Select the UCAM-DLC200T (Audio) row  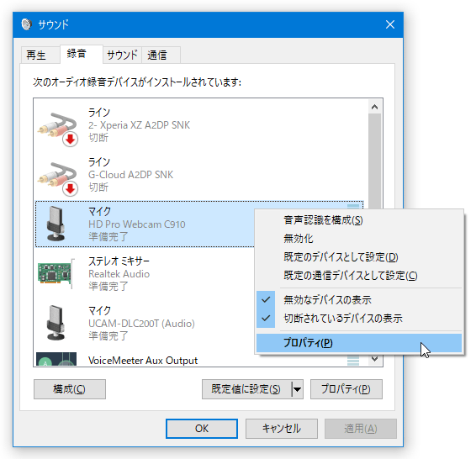click(x=145, y=323)
